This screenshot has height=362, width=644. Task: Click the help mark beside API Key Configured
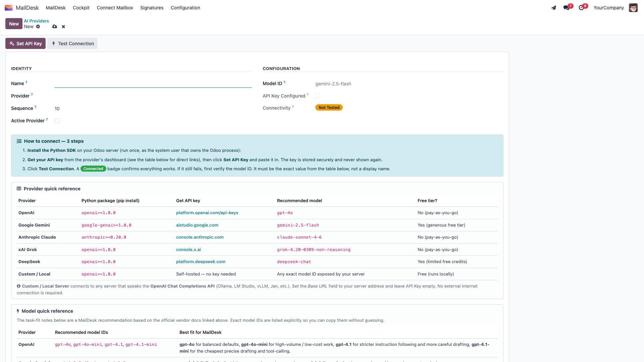[x=308, y=95]
